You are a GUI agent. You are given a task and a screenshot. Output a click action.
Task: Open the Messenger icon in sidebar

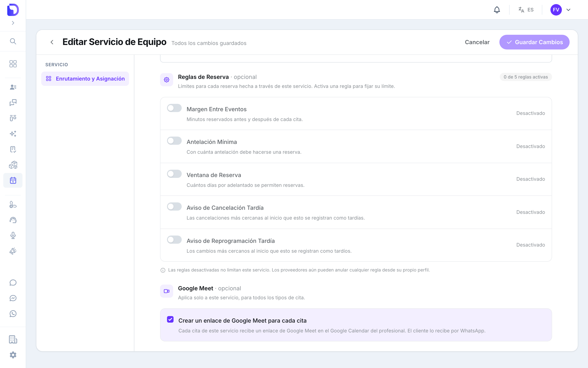coord(13,298)
